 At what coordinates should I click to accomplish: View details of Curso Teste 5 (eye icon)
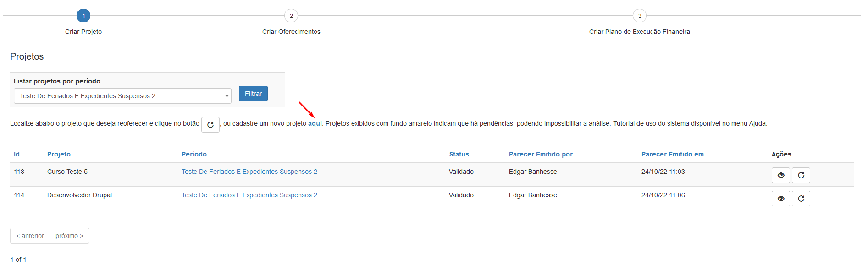(780, 175)
